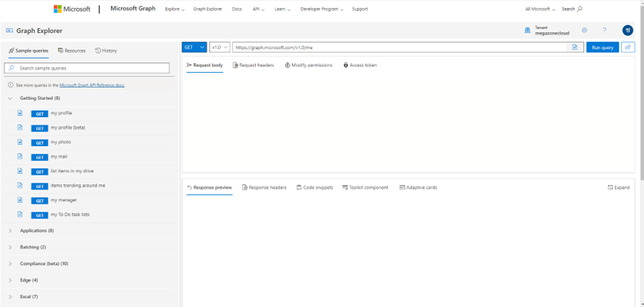
Task: Click the Expand response icon button
Action: (619, 187)
